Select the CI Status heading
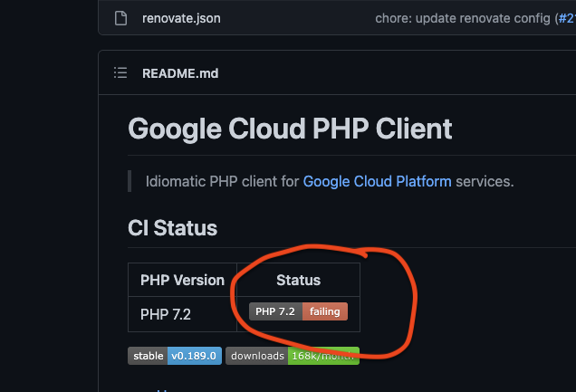This screenshot has height=392, width=576. (x=173, y=228)
